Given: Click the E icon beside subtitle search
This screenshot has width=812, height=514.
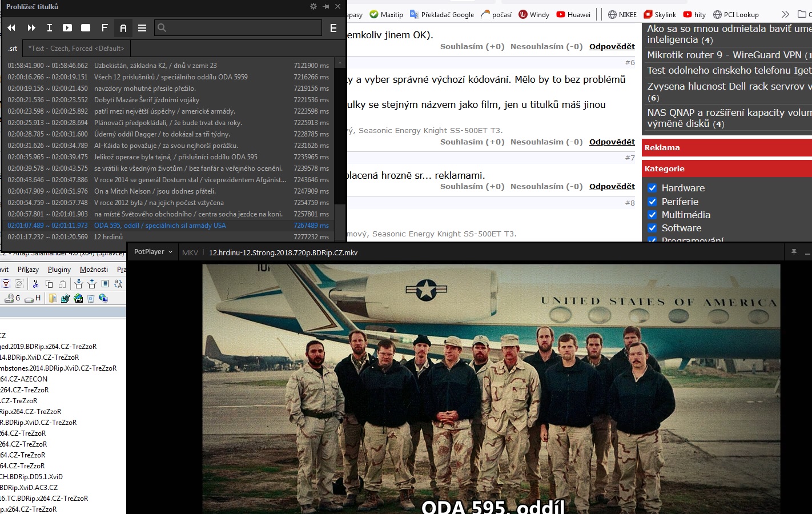Looking at the screenshot, I should click(333, 27).
